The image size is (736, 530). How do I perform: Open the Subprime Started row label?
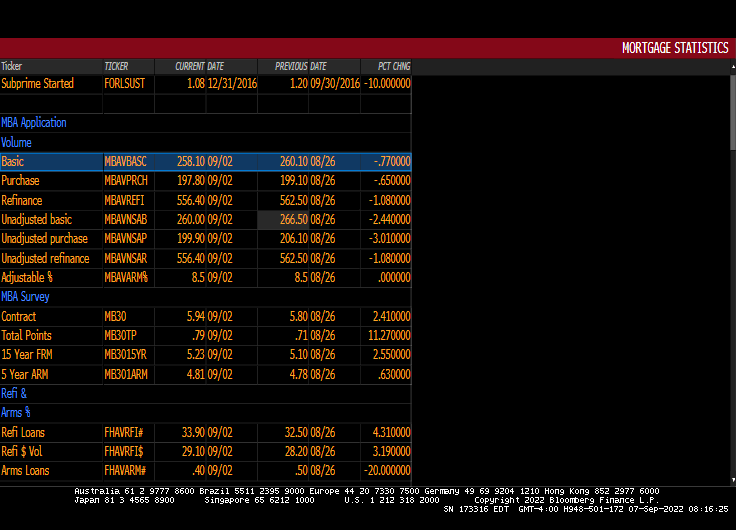[38, 84]
